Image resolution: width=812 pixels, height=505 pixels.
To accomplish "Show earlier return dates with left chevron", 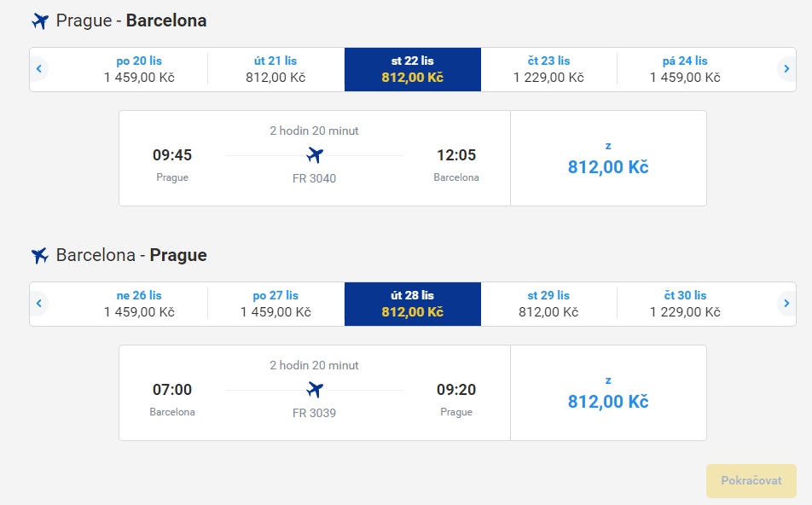I will pos(39,304).
